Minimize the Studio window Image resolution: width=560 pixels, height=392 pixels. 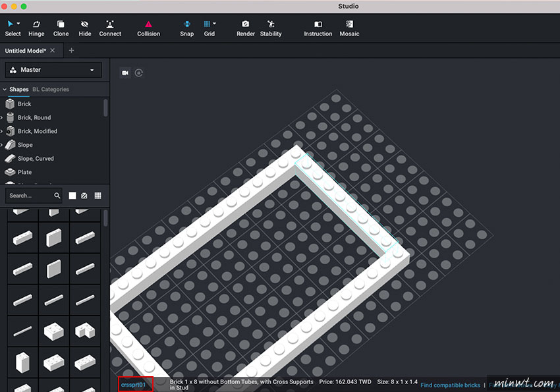(x=14, y=7)
